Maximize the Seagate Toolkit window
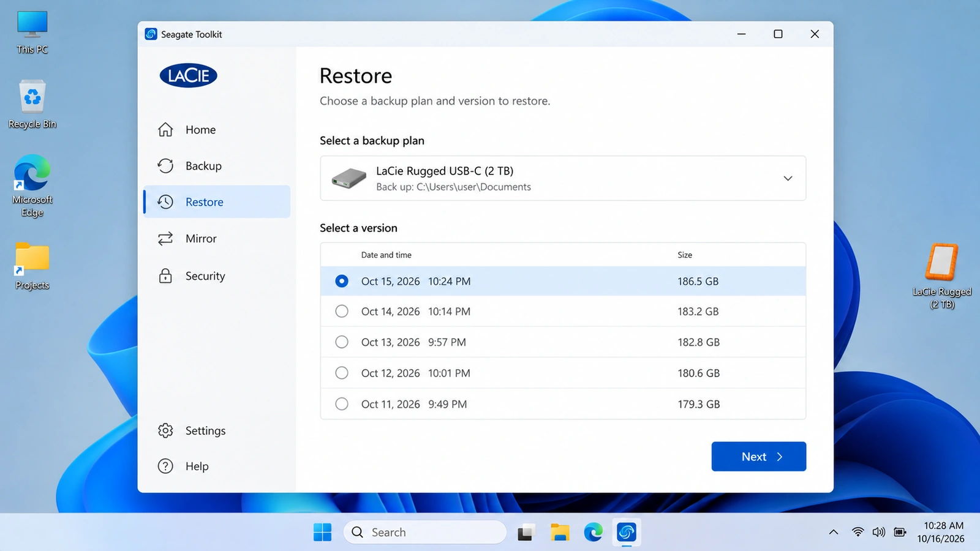The width and height of the screenshot is (980, 551). pyautogui.click(x=778, y=34)
